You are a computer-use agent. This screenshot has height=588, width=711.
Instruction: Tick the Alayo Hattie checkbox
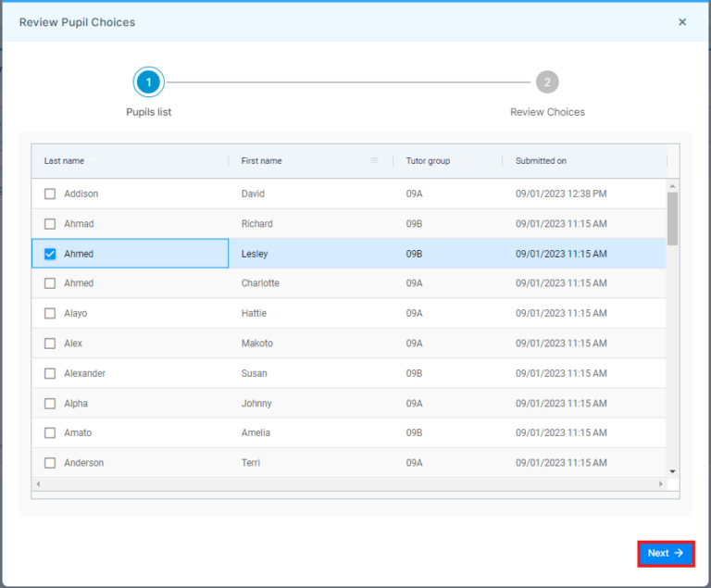pyautogui.click(x=50, y=314)
